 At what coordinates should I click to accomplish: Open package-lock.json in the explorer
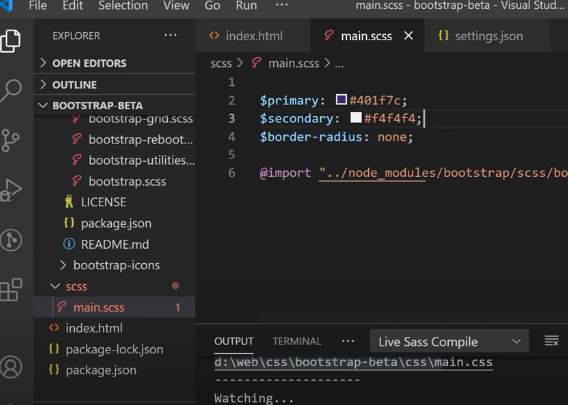114,349
